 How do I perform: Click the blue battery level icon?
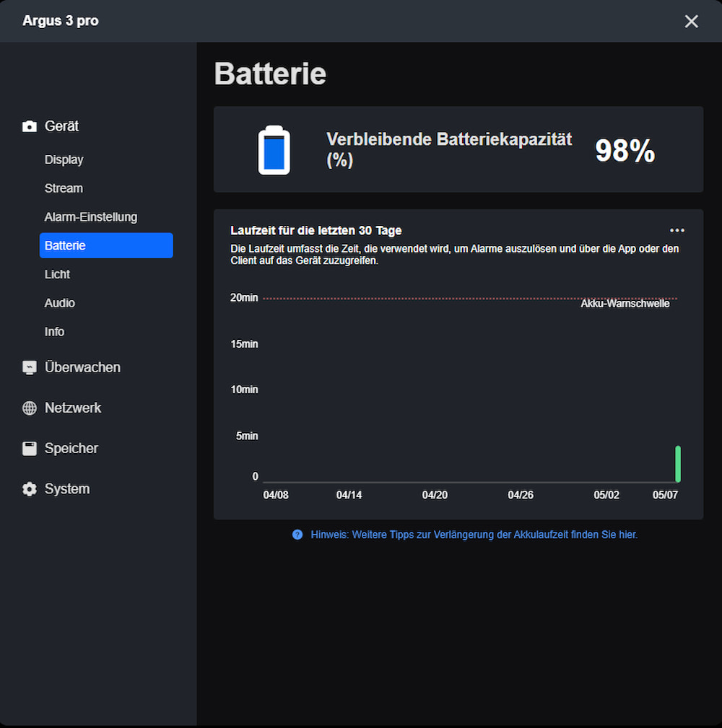[274, 150]
